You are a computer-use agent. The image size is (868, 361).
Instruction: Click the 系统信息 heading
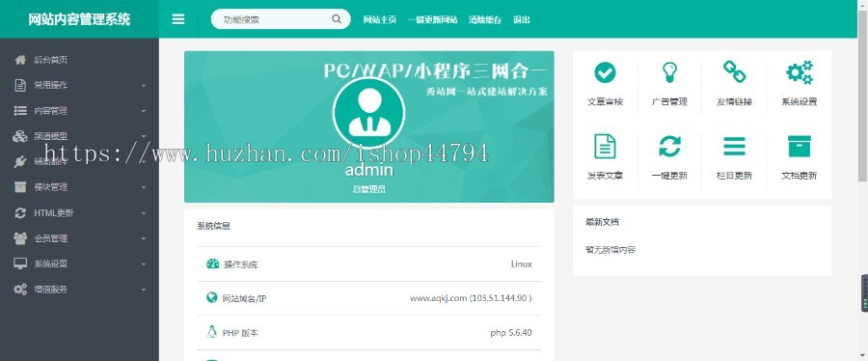pyautogui.click(x=214, y=226)
